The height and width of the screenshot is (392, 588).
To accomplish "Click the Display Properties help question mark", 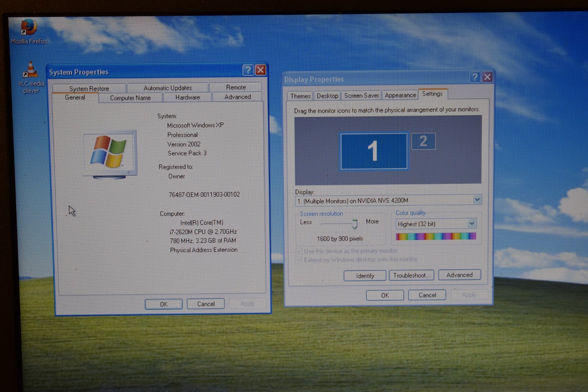I will (475, 77).
